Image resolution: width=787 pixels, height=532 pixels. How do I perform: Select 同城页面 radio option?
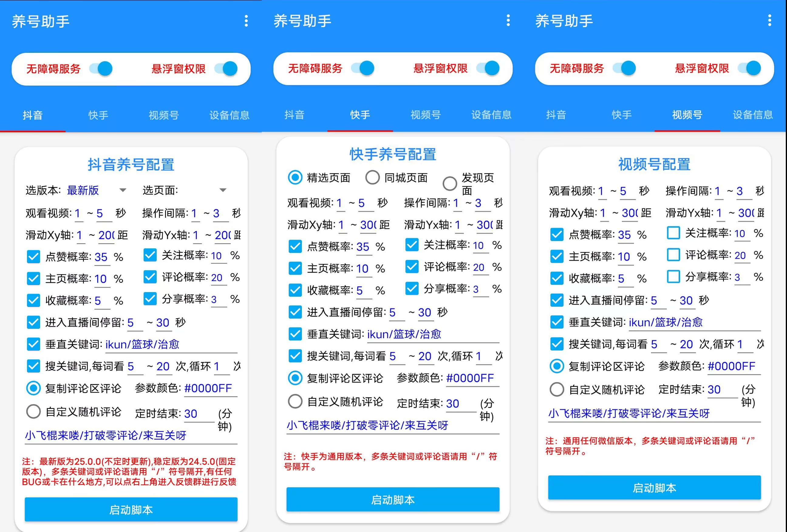coord(373,177)
